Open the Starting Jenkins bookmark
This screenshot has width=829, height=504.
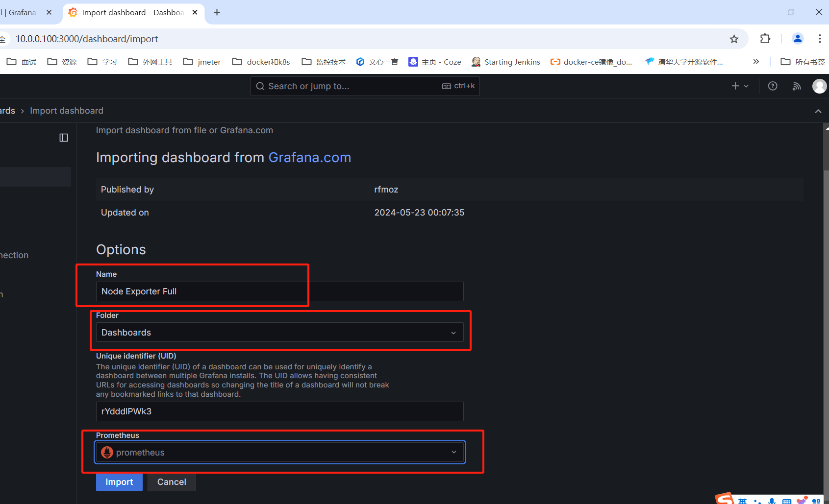pyautogui.click(x=506, y=62)
